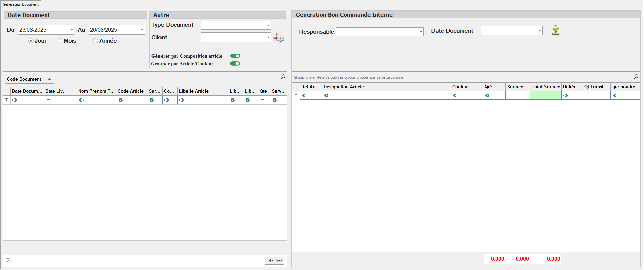Screen dimensions: 644x270
Task: Click the Total Surface column header
Action: (x=545, y=87)
